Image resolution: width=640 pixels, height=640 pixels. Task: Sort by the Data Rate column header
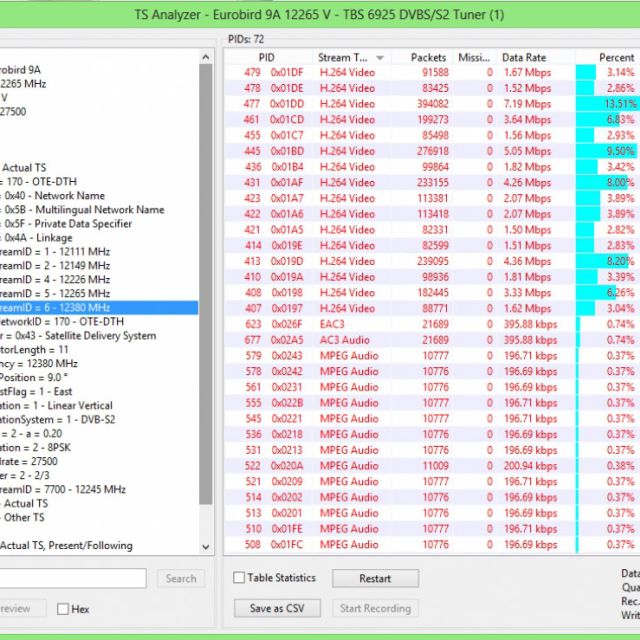click(x=524, y=58)
